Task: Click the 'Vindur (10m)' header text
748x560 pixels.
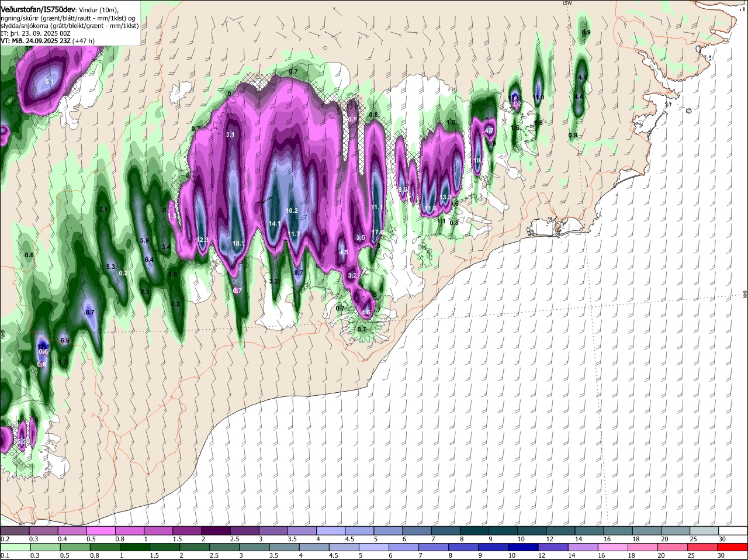Action: coord(98,10)
